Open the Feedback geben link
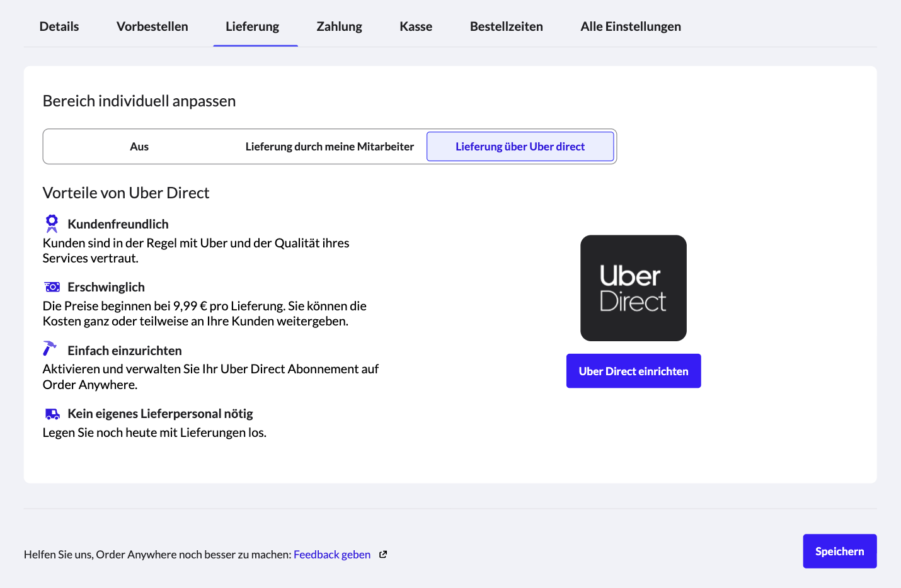901x588 pixels. pyautogui.click(x=332, y=555)
